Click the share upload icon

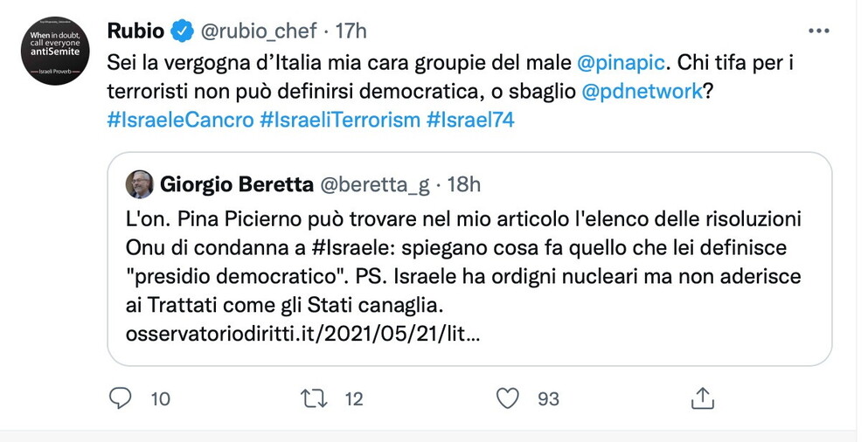(701, 399)
